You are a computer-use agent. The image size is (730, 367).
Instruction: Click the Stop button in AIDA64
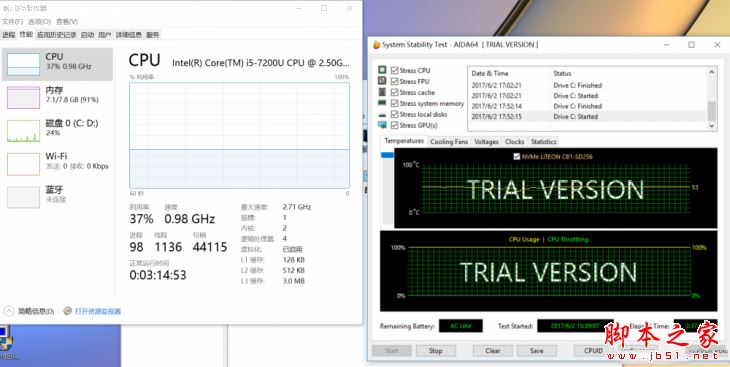coord(435,351)
